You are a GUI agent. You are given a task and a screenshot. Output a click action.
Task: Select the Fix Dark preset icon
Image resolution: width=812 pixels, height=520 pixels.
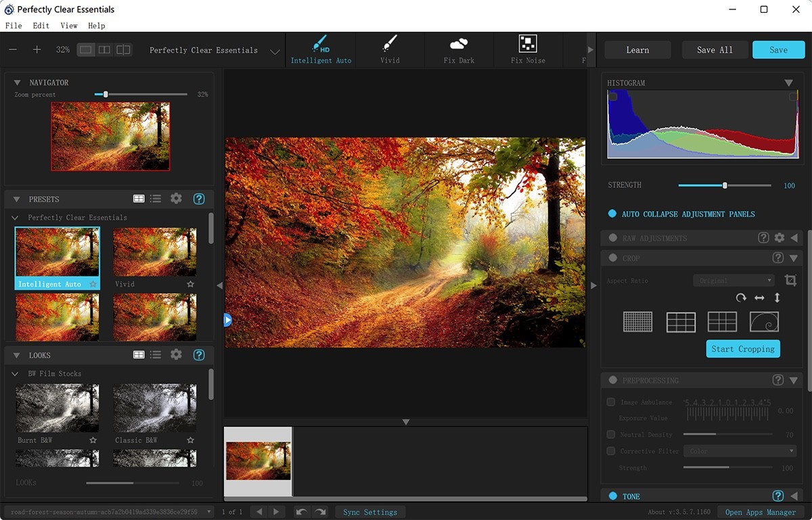tap(459, 45)
